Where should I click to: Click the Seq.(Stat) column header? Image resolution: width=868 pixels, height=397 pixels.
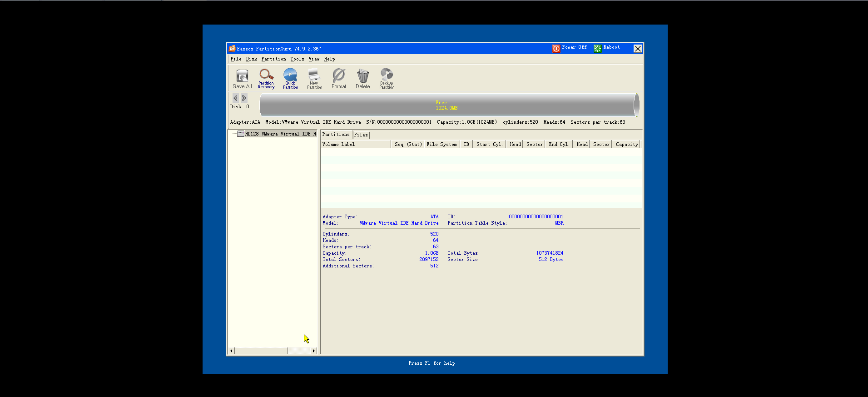[x=408, y=144]
